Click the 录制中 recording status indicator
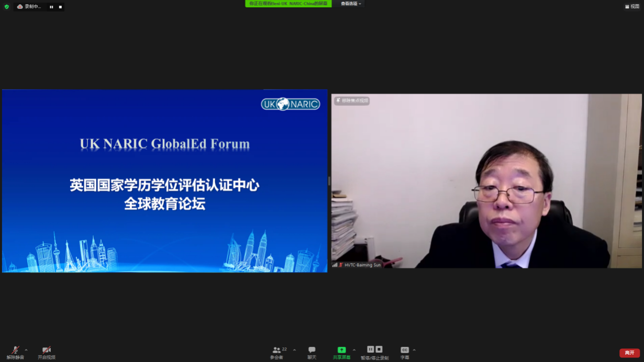Viewport: 644px width, 362px height. pos(29,7)
